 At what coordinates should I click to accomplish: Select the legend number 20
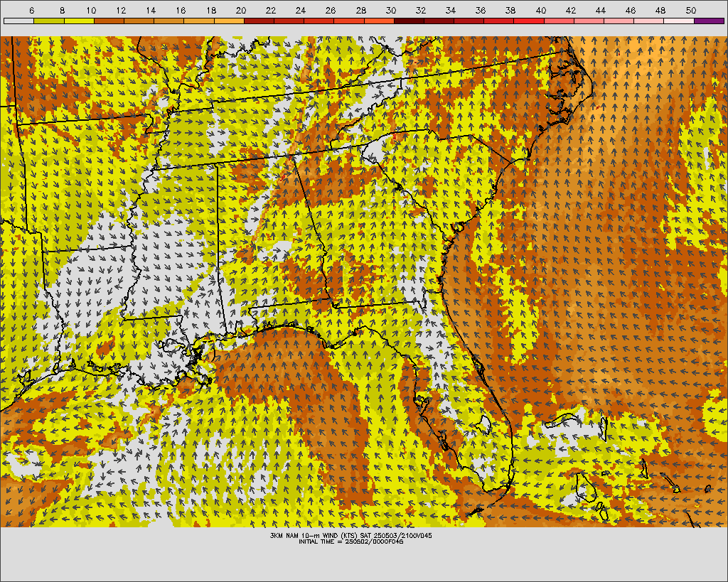(x=241, y=11)
